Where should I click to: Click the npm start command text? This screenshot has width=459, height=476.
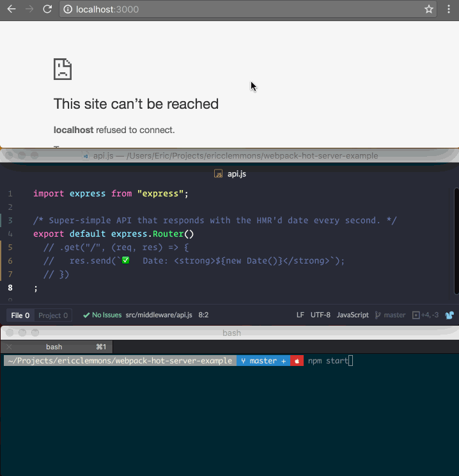click(328, 361)
